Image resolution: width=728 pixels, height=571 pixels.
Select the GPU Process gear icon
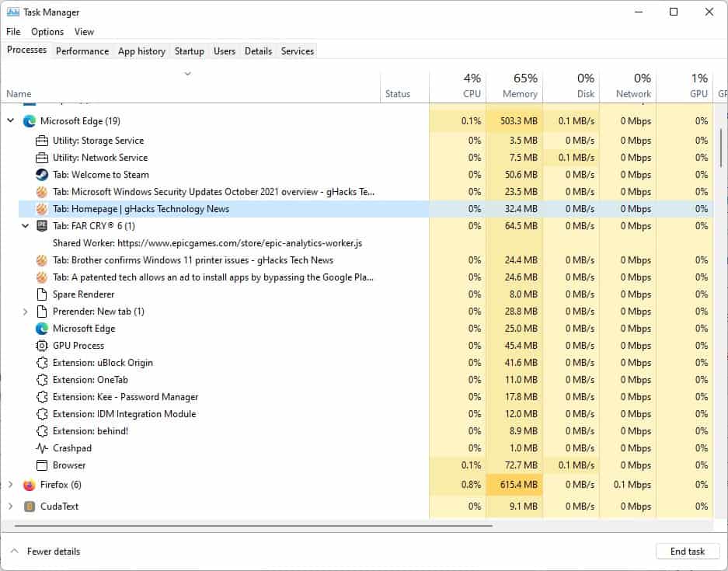(x=43, y=346)
